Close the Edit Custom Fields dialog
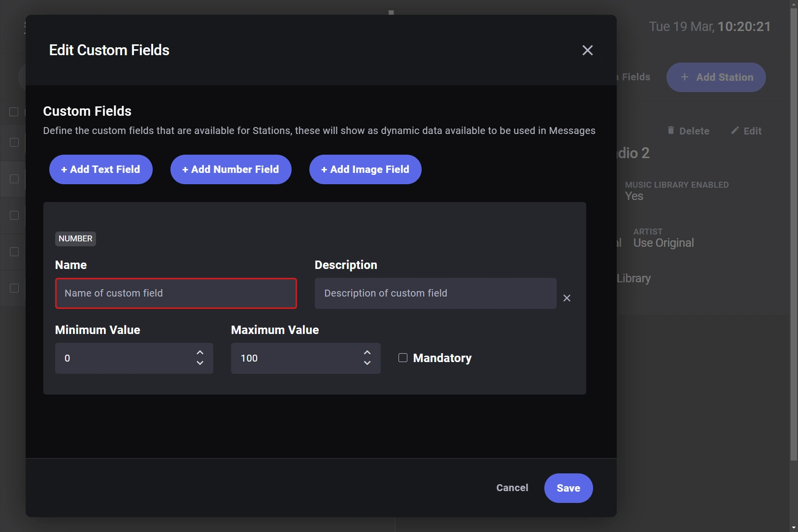 point(587,50)
